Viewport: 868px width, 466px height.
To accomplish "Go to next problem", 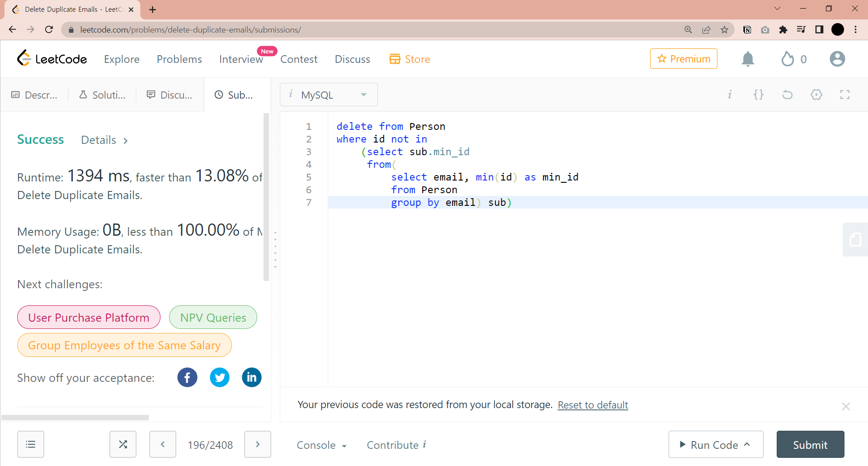I will tap(258, 444).
